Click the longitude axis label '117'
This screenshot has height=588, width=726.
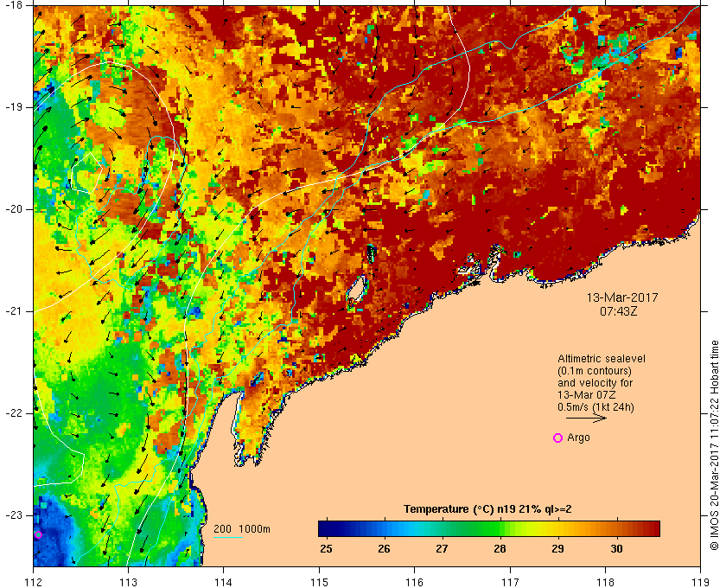(510, 583)
